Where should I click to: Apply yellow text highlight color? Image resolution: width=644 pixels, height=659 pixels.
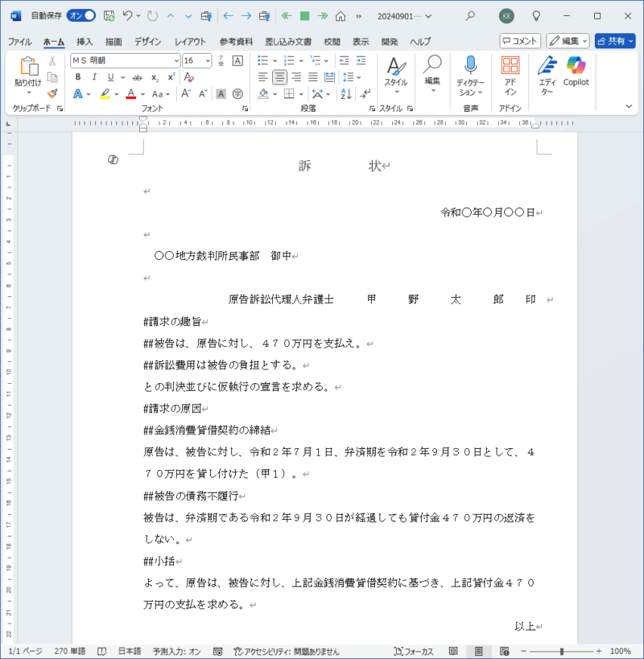(105, 93)
